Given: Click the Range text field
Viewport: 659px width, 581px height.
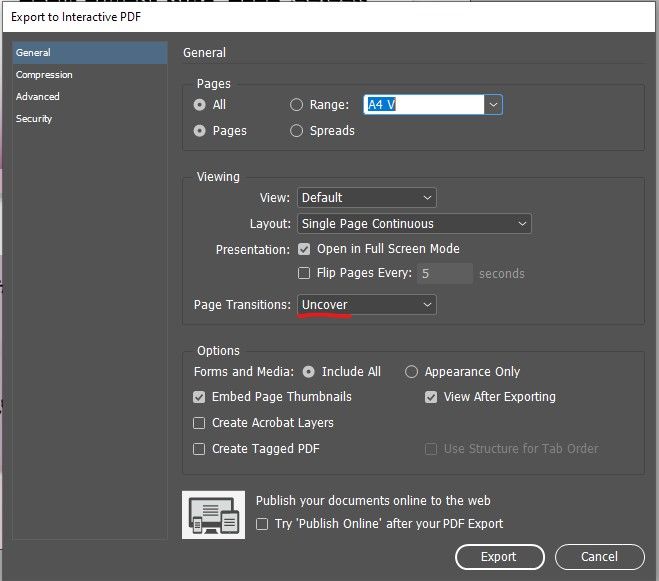Looking at the screenshot, I should pos(424,105).
